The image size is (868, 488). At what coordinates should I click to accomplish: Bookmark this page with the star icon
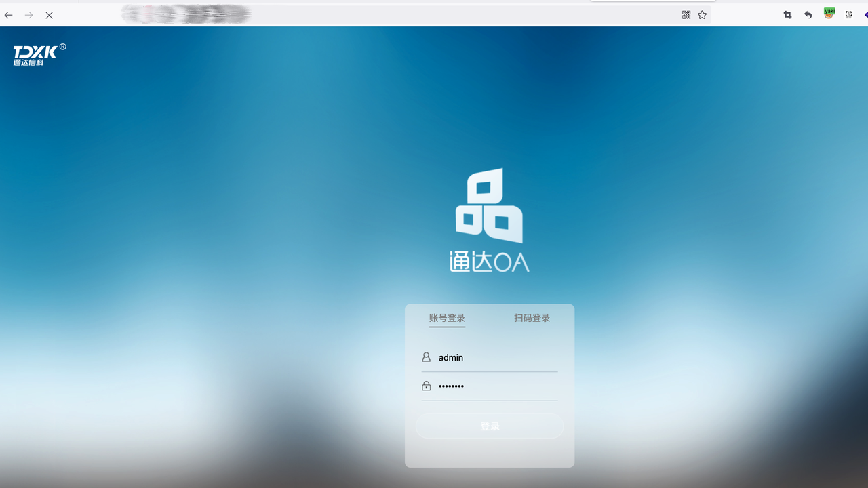coord(703,15)
